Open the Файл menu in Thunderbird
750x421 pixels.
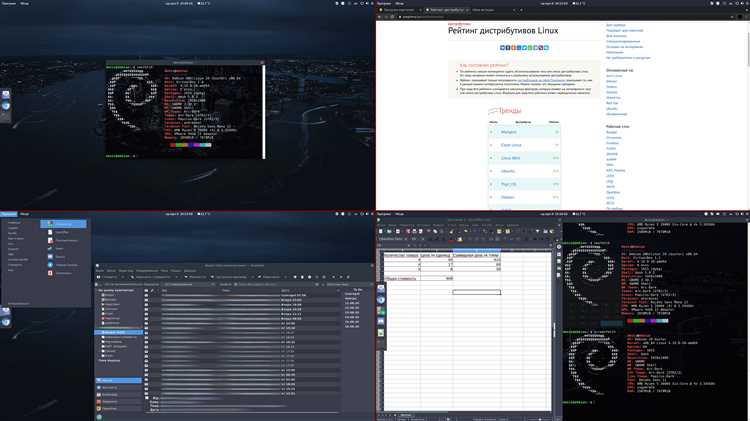[x=100, y=271]
